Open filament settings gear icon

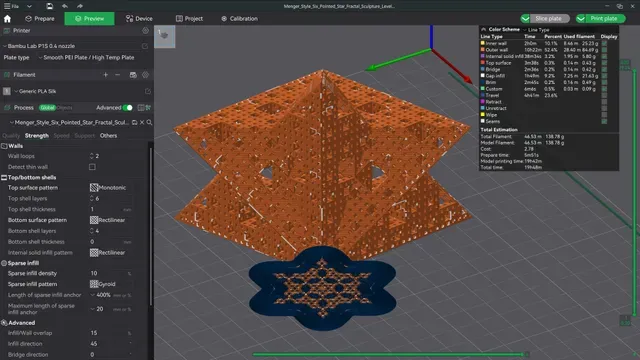(146, 75)
